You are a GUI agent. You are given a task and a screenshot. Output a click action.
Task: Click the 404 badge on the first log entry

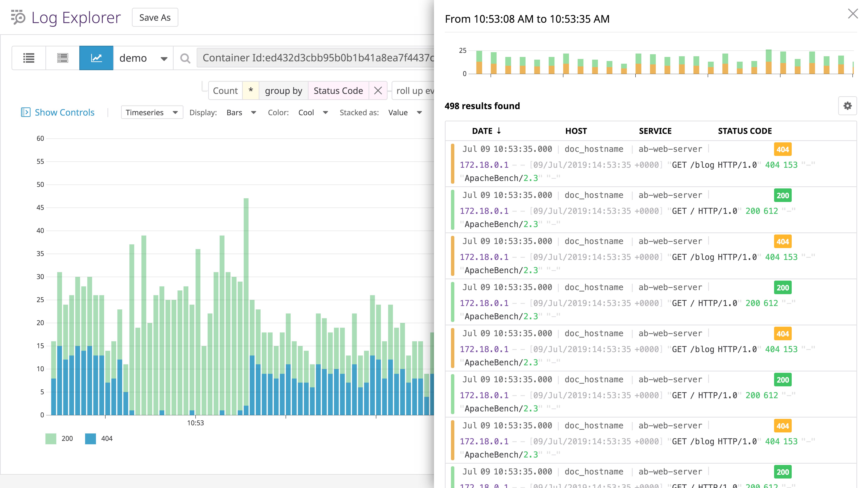coord(783,149)
